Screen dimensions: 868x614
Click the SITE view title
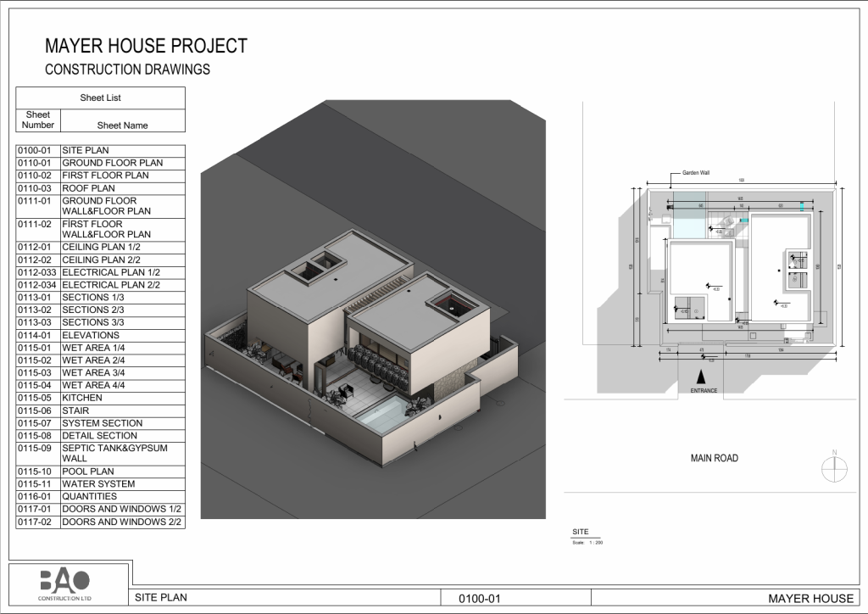click(x=580, y=532)
